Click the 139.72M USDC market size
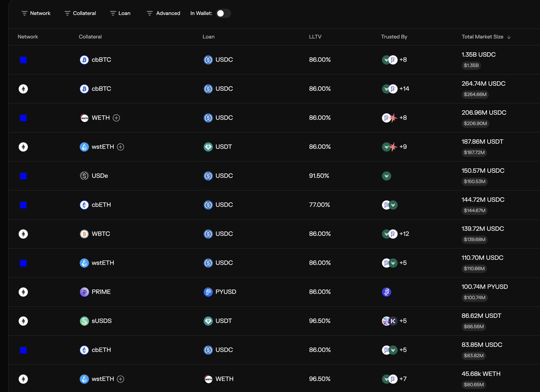 483,229
